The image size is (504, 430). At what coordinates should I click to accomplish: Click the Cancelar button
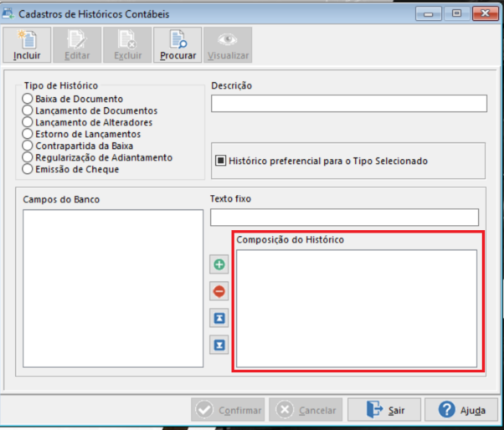coord(306,410)
